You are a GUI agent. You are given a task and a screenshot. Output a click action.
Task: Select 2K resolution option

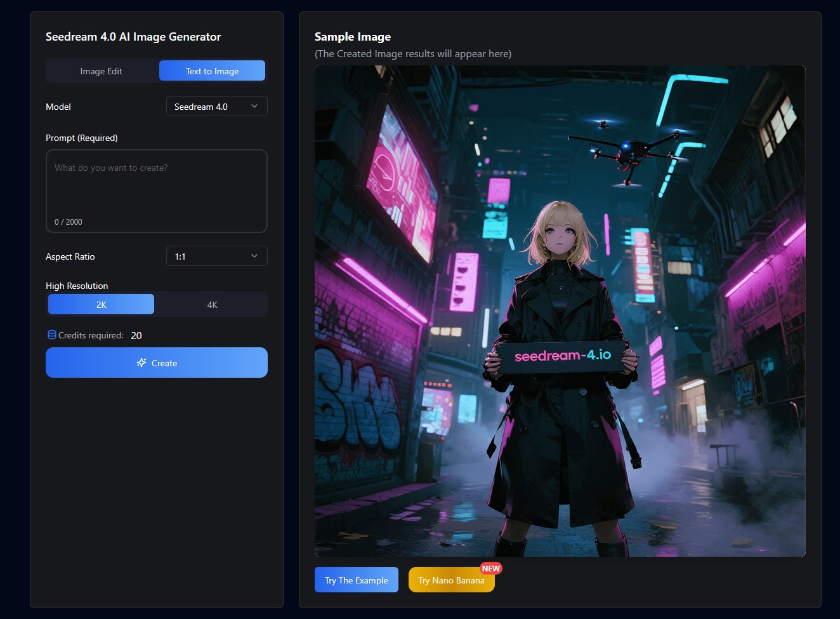click(102, 305)
